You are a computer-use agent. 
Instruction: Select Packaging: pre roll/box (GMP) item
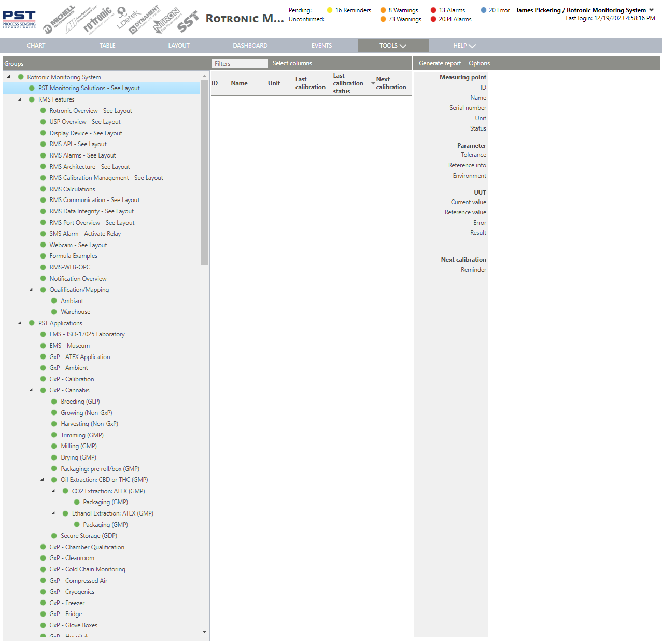pyautogui.click(x=100, y=469)
